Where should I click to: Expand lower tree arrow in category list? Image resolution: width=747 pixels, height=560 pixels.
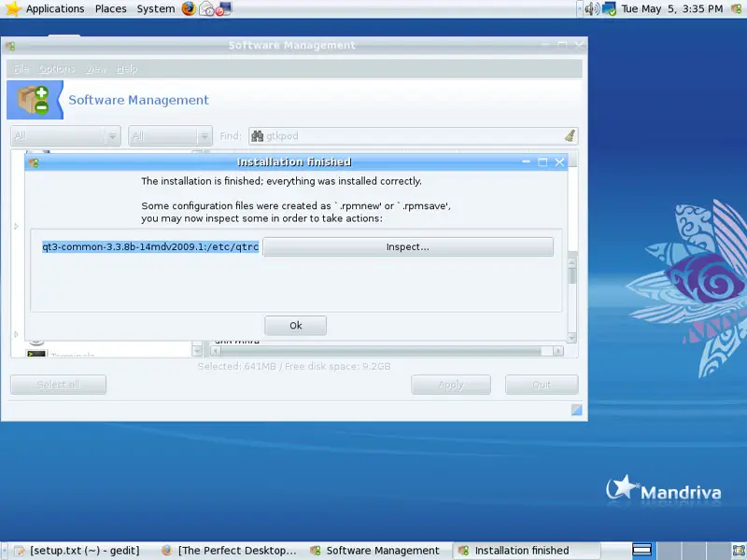click(16, 334)
